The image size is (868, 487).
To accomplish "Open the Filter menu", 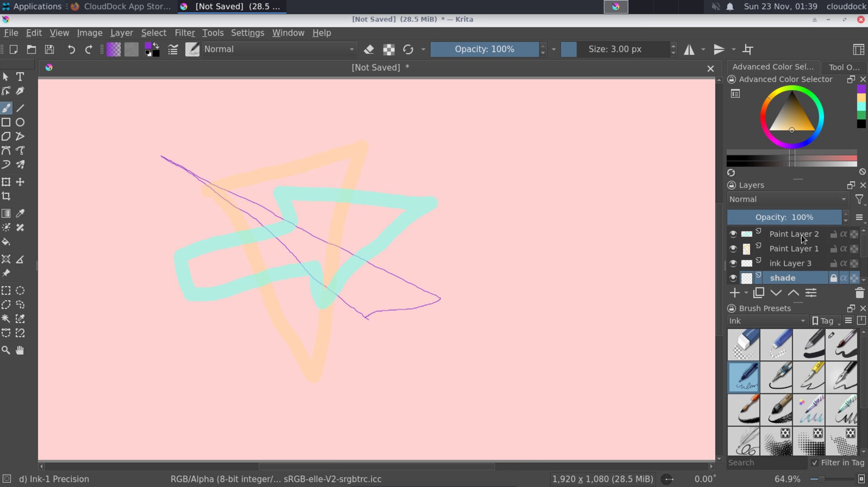I will (184, 33).
